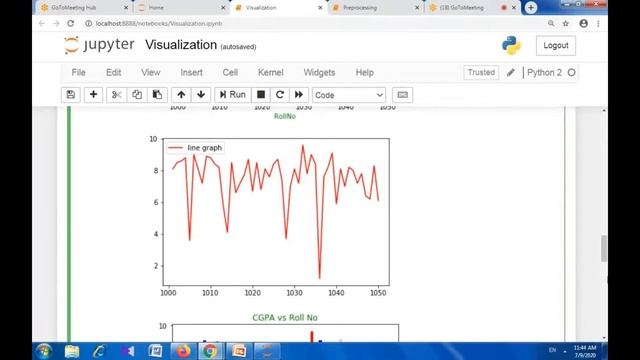Restart kernel and run all fast-forward icon

299,95
